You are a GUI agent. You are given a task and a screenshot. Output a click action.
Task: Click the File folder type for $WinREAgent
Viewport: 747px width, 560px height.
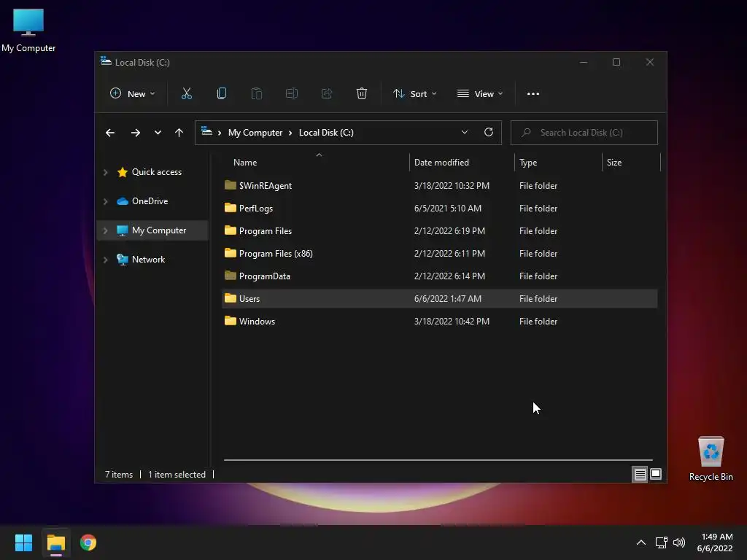[x=538, y=186]
